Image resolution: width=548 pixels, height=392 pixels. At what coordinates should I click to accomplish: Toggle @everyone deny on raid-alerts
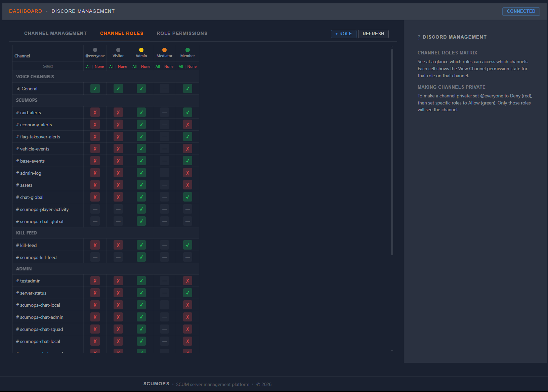point(95,113)
